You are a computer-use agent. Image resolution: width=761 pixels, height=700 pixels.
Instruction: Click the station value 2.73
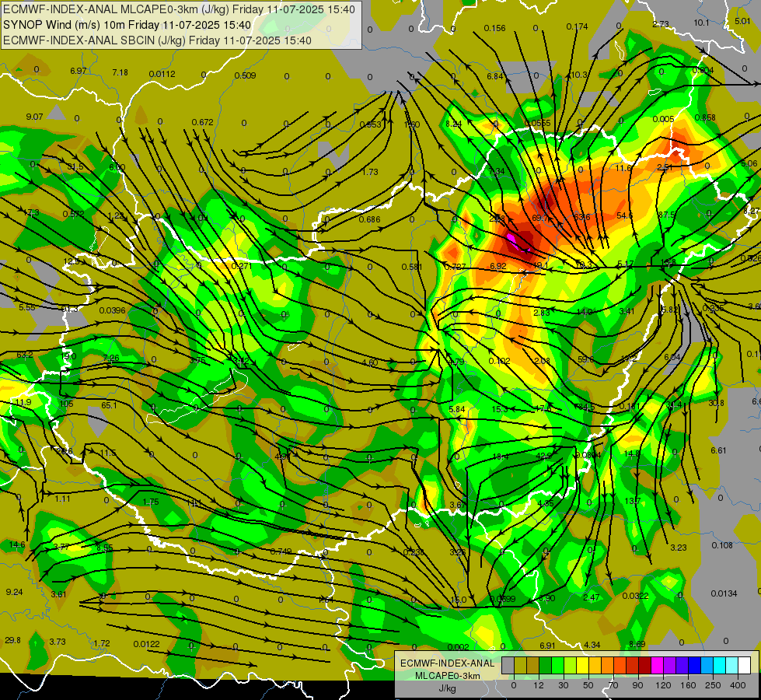tap(661, 24)
